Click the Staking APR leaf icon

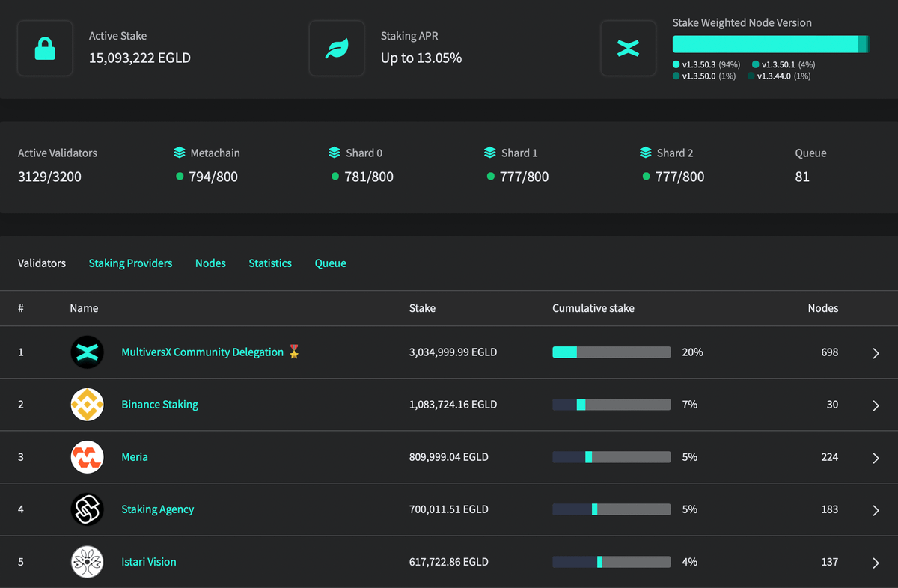pos(337,49)
